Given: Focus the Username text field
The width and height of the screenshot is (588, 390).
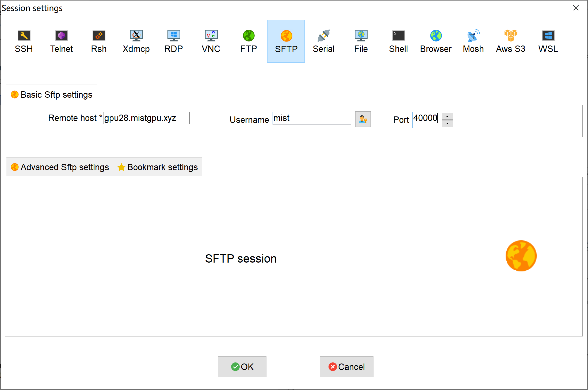Looking at the screenshot, I should [311, 118].
